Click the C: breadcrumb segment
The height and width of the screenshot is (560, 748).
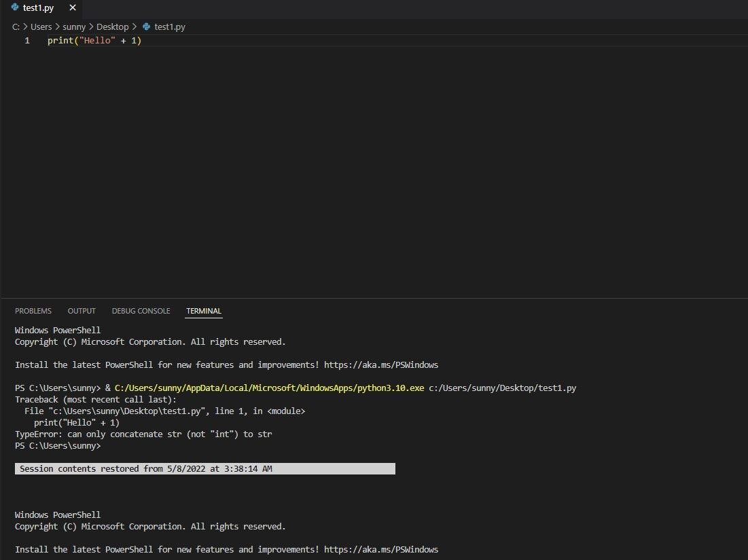(x=16, y=26)
